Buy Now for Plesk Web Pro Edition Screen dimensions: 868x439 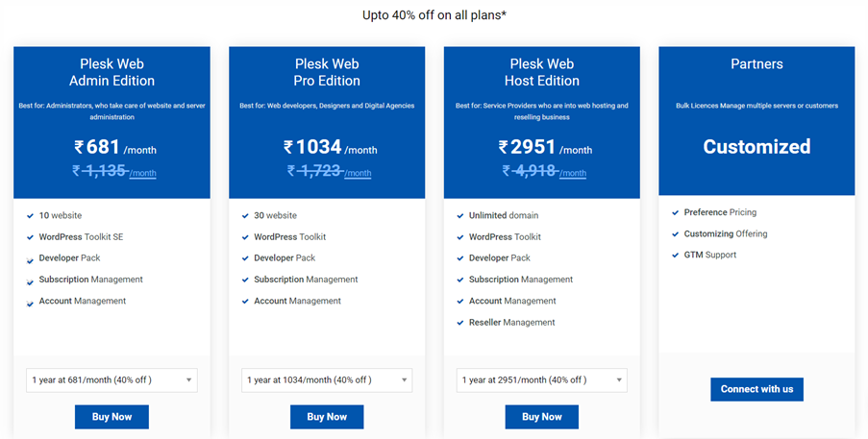tap(327, 417)
